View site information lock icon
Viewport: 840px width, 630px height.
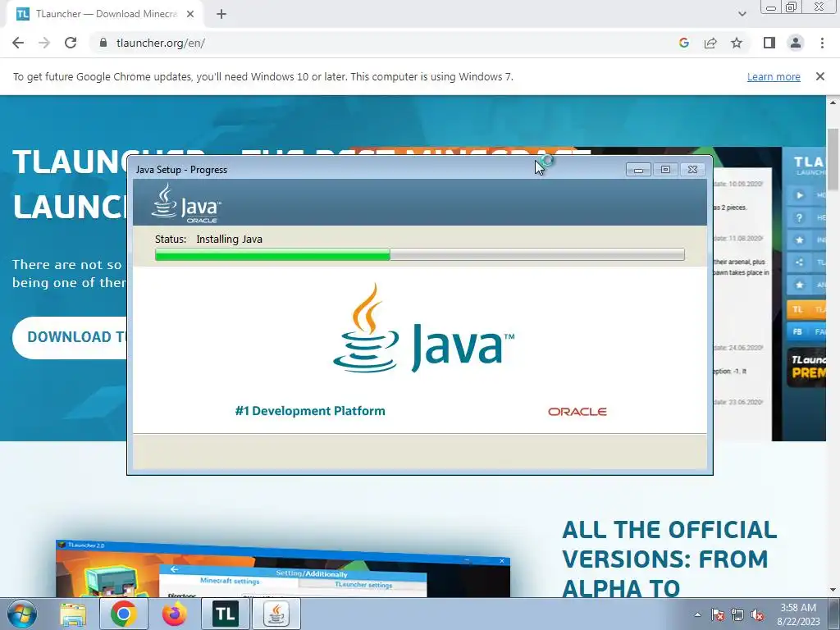point(103,43)
